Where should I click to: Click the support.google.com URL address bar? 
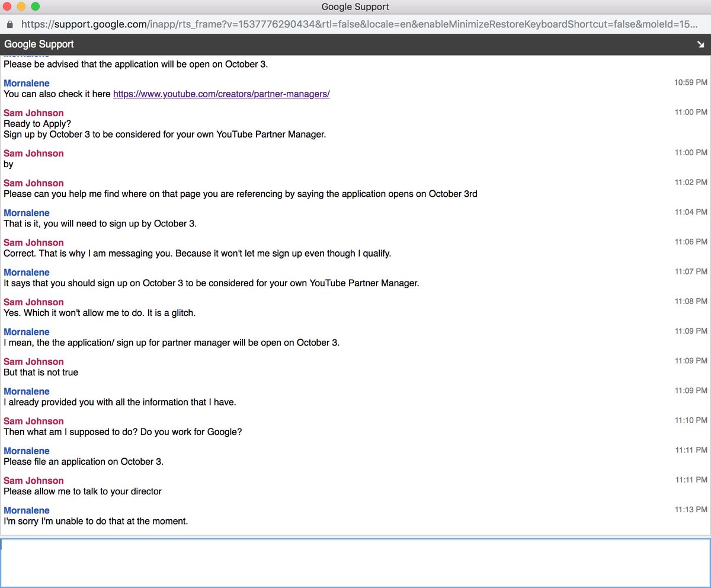click(360, 25)
